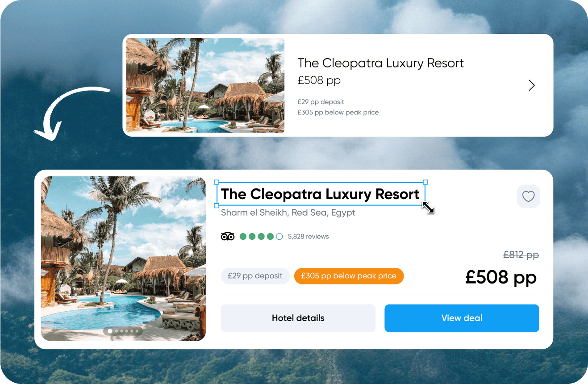Image resolution: width=588 pixels, height=384 pixels.
Task: Click the blue View deal button
Action: (x=462, y=318)
